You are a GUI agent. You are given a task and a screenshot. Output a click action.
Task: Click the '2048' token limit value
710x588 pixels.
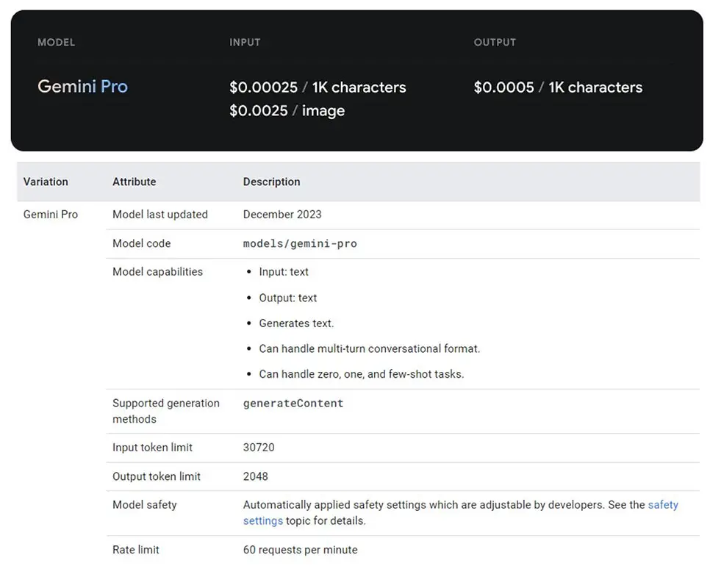[x=255, y=476]
